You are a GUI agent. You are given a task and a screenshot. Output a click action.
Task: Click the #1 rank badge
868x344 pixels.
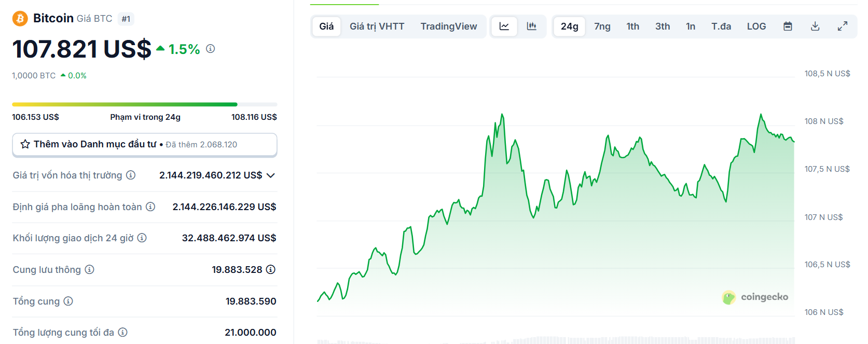[126, 19]
